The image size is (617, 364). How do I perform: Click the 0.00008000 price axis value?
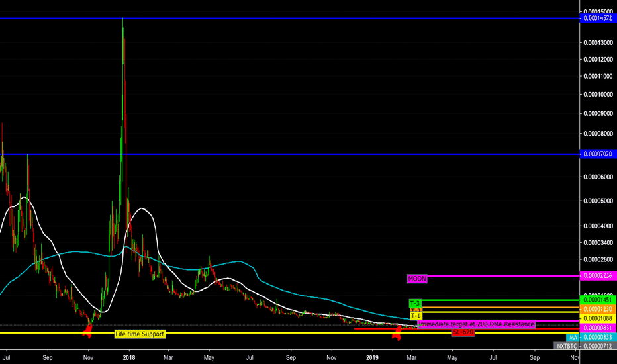click(x=598, y=134)
